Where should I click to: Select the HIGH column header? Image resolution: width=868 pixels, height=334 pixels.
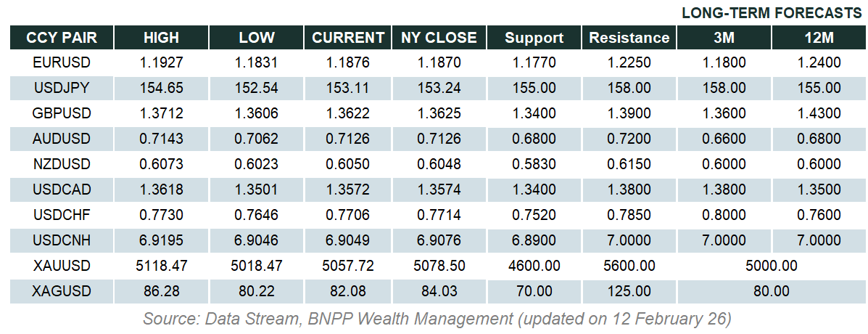coord(161,38)
